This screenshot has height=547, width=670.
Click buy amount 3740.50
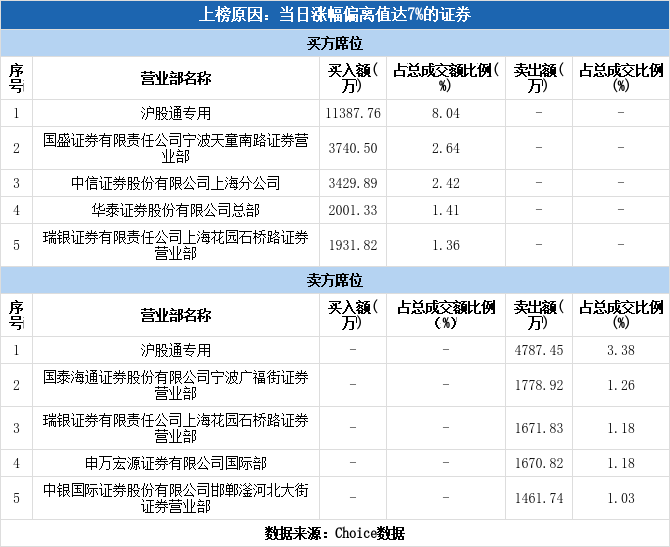[353, 148]
